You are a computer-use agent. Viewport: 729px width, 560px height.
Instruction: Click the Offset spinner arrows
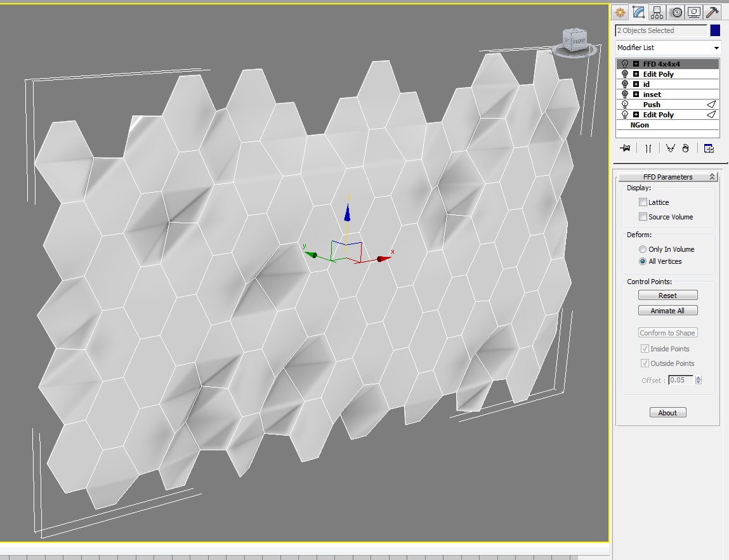tap(699, 380)
